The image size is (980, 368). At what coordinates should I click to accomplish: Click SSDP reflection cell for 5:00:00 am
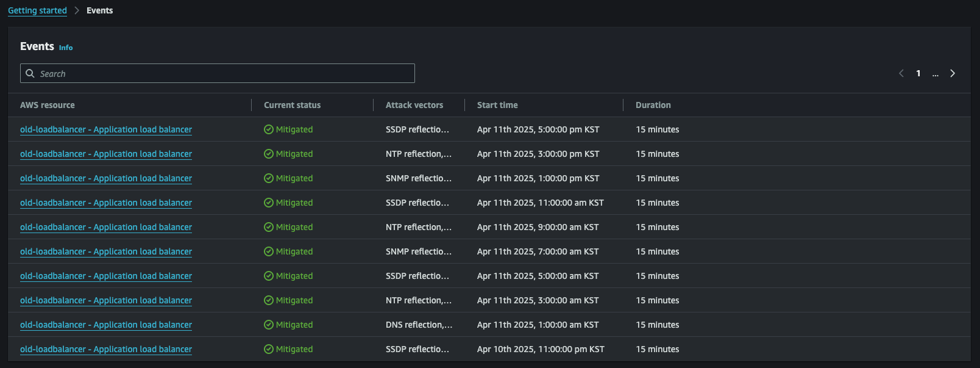coord(417,276)
